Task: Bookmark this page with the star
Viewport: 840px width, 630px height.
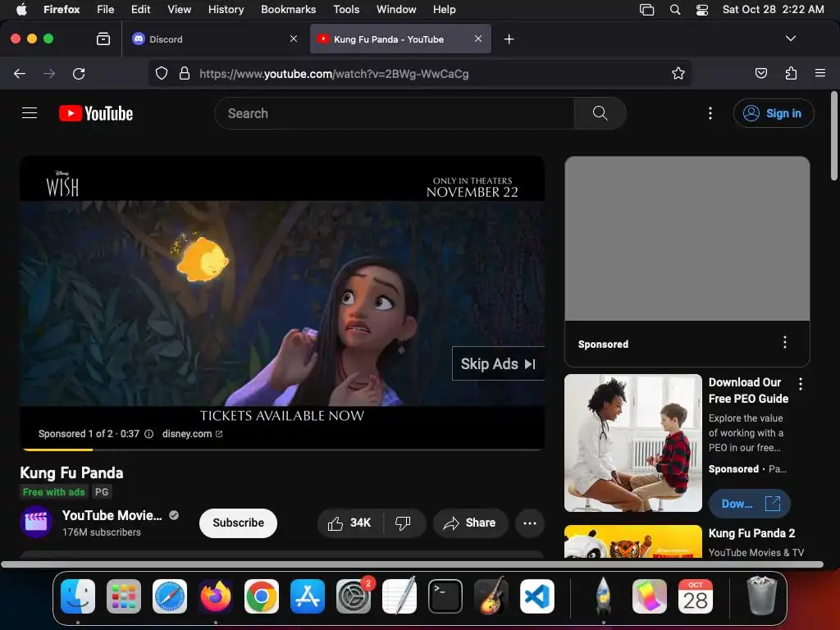Action: (678, 73)
